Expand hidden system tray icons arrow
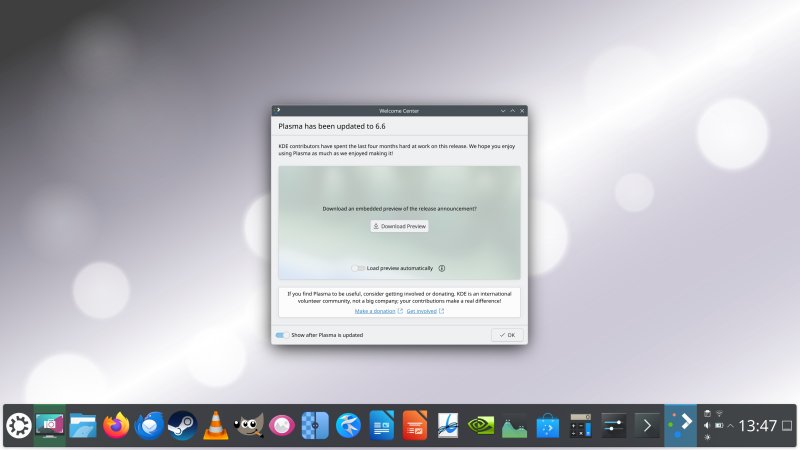 [x=731, y=426]
